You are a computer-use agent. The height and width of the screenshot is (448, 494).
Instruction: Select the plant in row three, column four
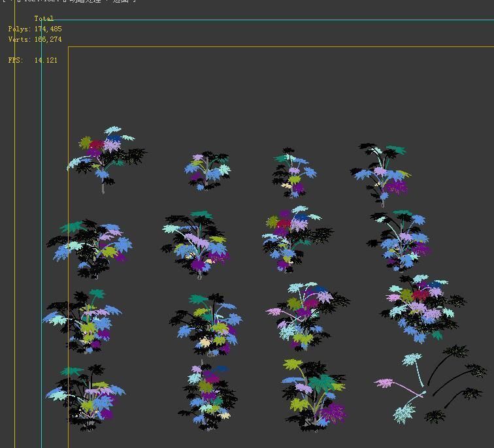[423, 308]
